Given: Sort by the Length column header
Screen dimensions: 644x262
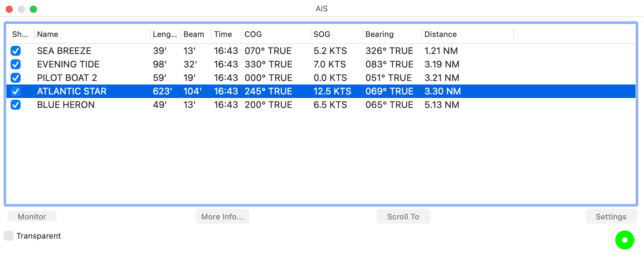Looking at the screenshot, I should coord(166,34).
